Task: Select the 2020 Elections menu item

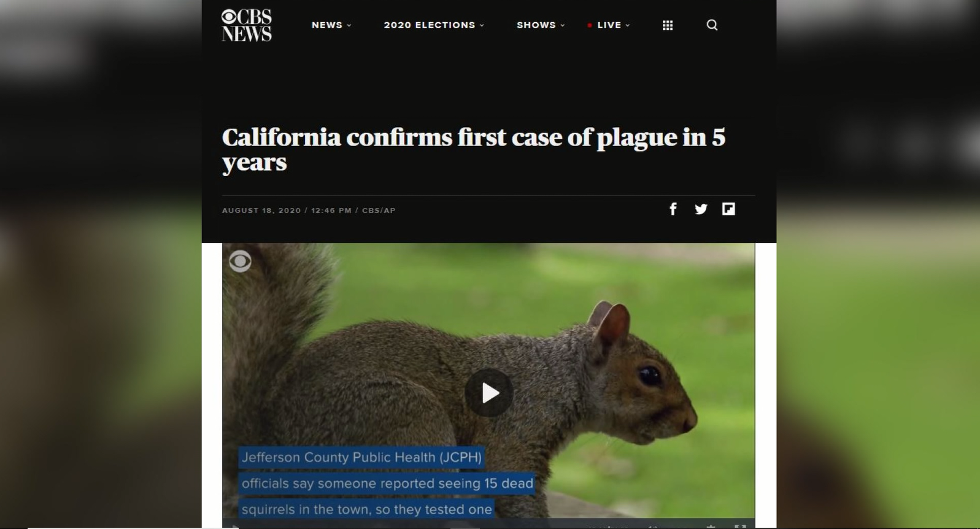Action: coord(430,25)
